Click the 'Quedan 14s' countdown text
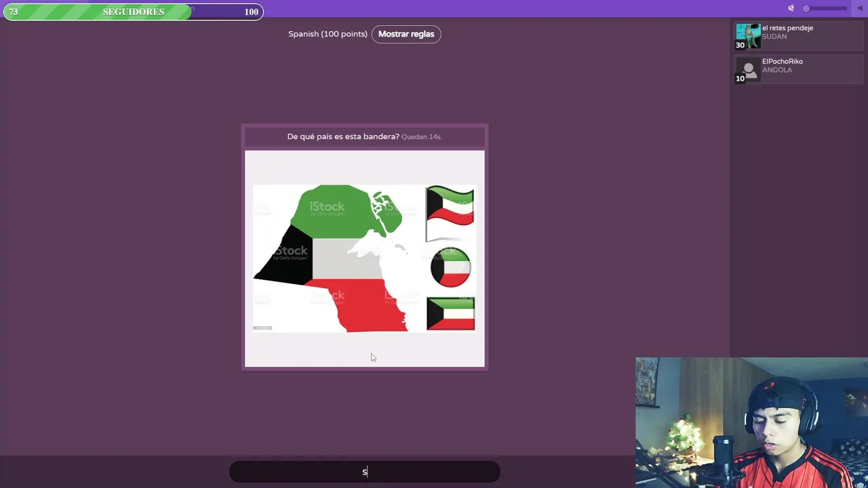 421,137
